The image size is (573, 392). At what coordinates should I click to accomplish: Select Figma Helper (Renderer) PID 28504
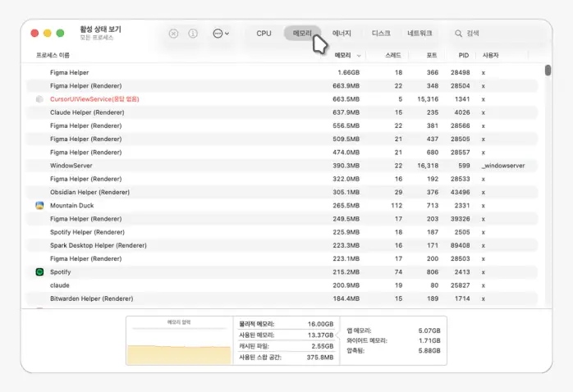pyautogui.click(x=282, y=86)
